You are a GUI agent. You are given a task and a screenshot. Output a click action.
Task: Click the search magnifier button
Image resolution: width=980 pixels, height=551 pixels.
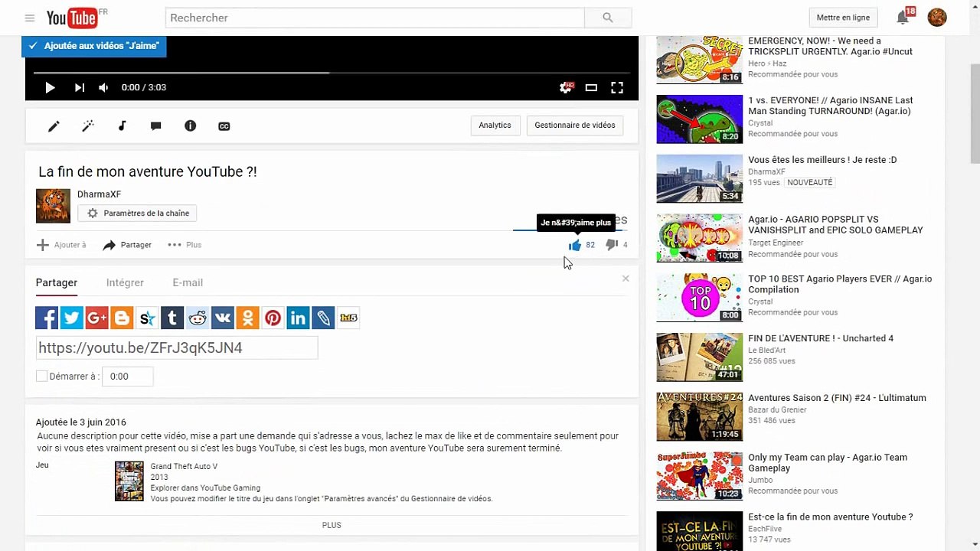click(608, 18)
